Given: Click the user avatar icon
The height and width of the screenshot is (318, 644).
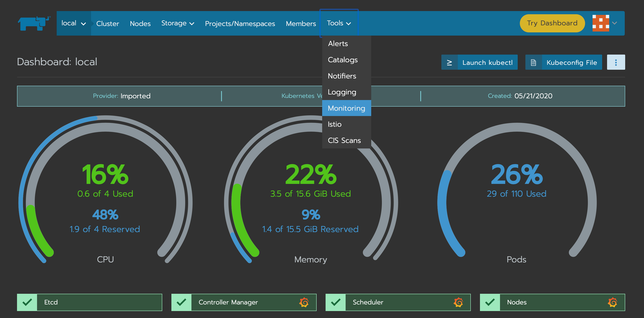Looking at the screenshot, I should [601, 23].
